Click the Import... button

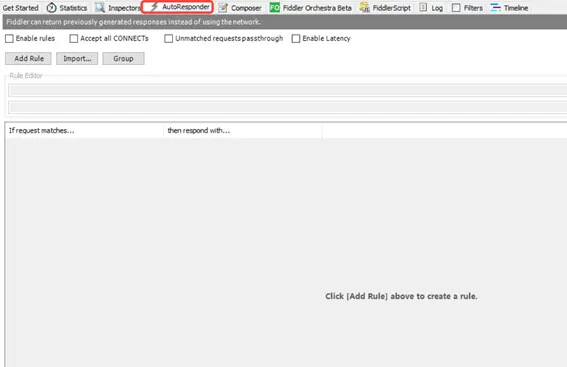tap(77, 59)
